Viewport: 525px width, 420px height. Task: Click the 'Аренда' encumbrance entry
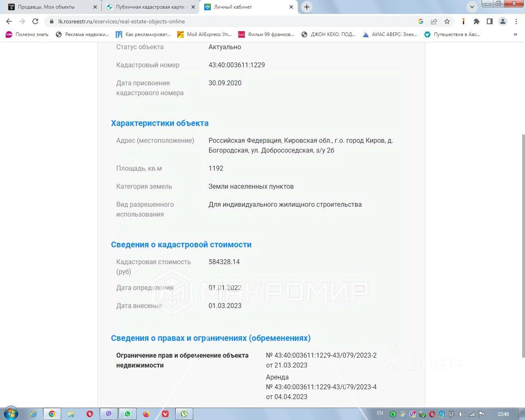[277, 377]
